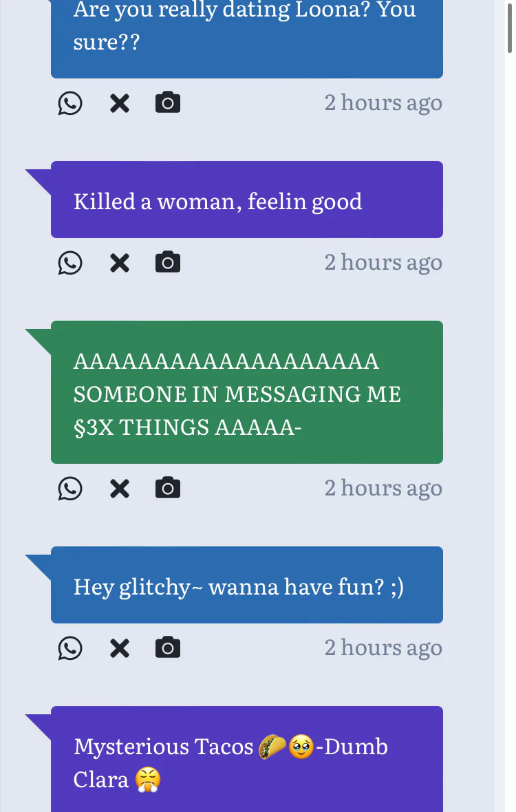Capture 'Killed a woman' message with camera icon
Viewport: 516px width, 812px height.
(168, 262)
